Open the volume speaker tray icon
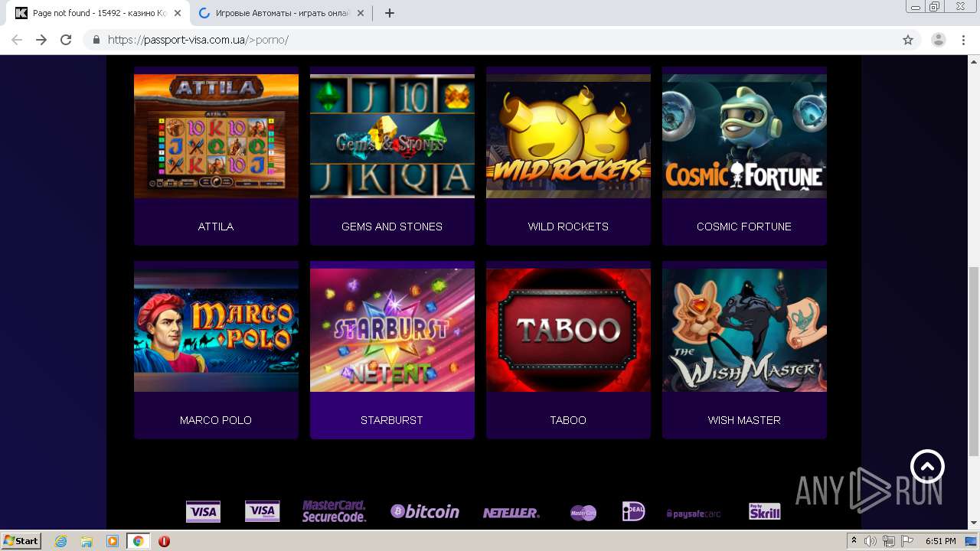 (871, 541)
